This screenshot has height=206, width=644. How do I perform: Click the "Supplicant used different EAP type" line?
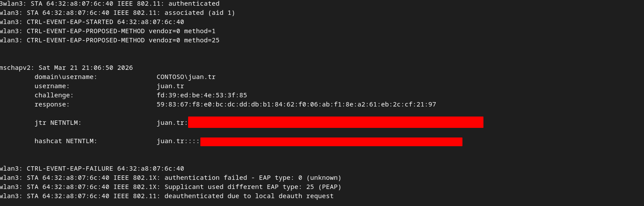[171, 187]
